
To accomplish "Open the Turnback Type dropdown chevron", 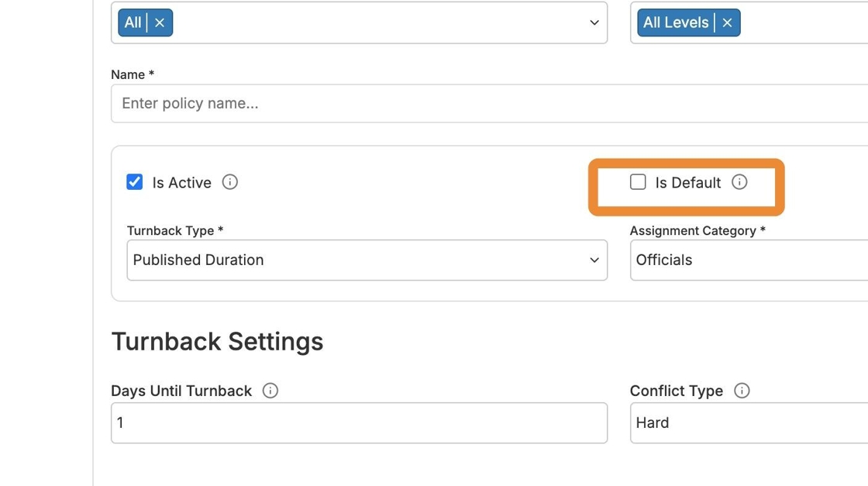I will pos(594,260).
